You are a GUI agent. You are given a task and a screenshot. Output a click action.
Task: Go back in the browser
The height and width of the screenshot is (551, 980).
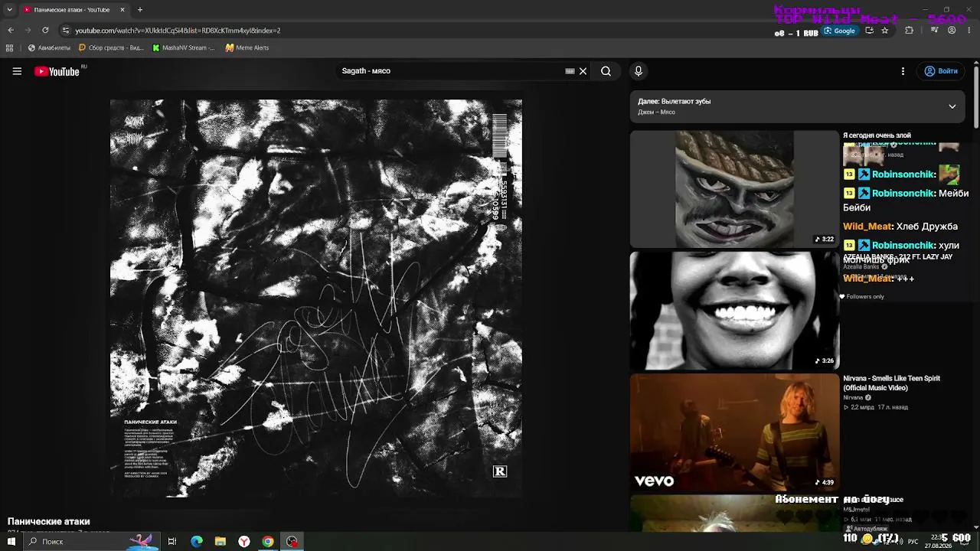click(x=10, y=31)
